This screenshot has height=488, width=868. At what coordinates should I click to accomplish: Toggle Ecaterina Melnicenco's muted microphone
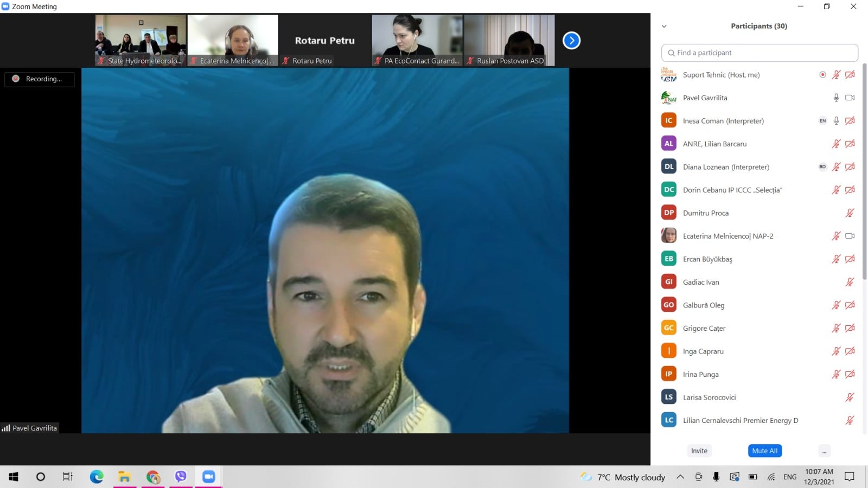click(x=836, y=236)
